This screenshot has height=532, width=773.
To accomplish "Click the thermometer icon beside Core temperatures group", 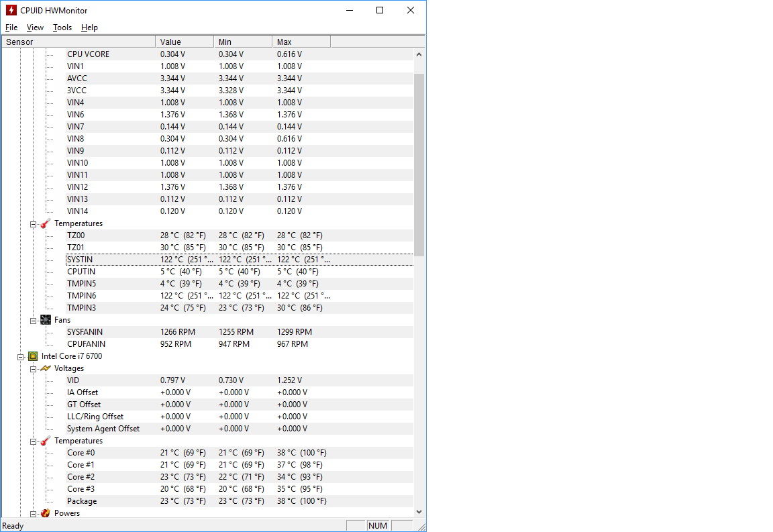I will [46, 441].
